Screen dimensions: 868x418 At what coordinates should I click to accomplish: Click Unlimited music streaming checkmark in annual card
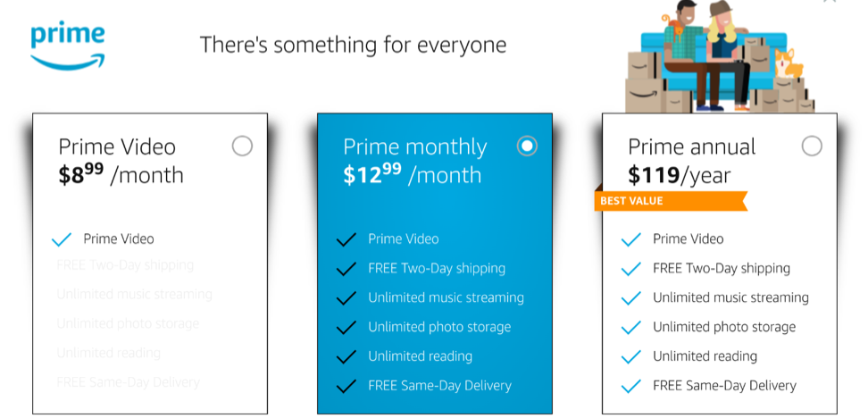click(x=631, y=297)
